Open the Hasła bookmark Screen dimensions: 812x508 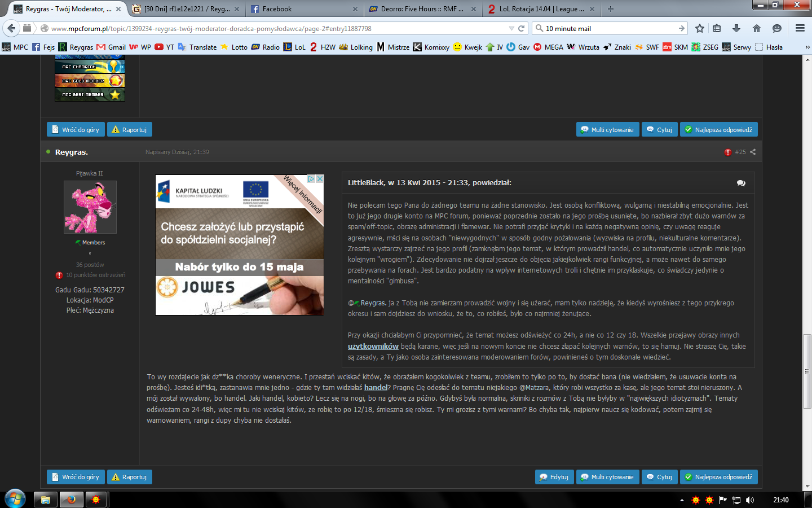(769, 47)
